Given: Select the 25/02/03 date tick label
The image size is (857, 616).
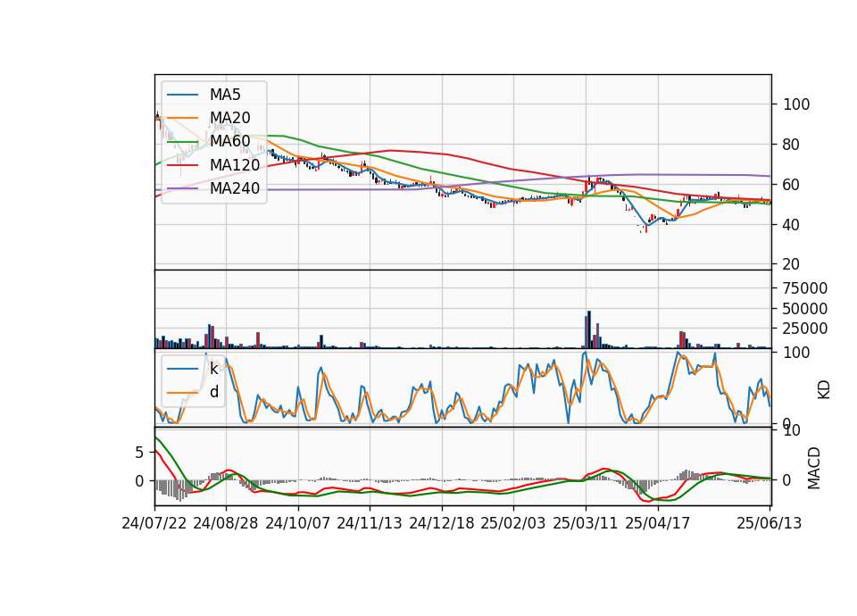Looking at the screenshot, I should (513, 523).
